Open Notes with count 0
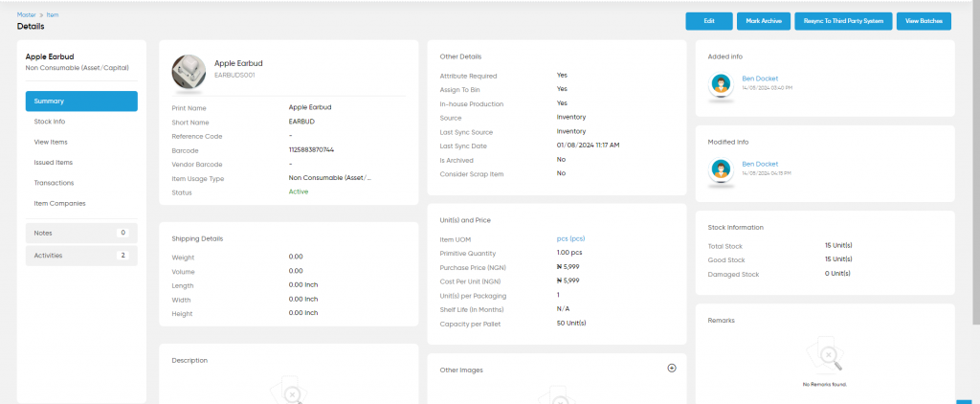The height and width of the screenshot is (404, 980). click(81, 233)
